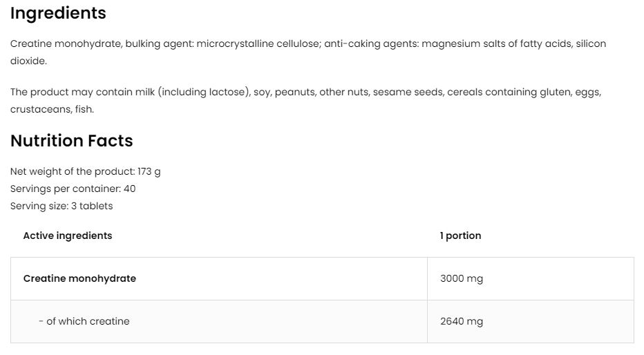Click the Servings per container: 40 line
The image size is (644, 355).
tap(73, 189)
